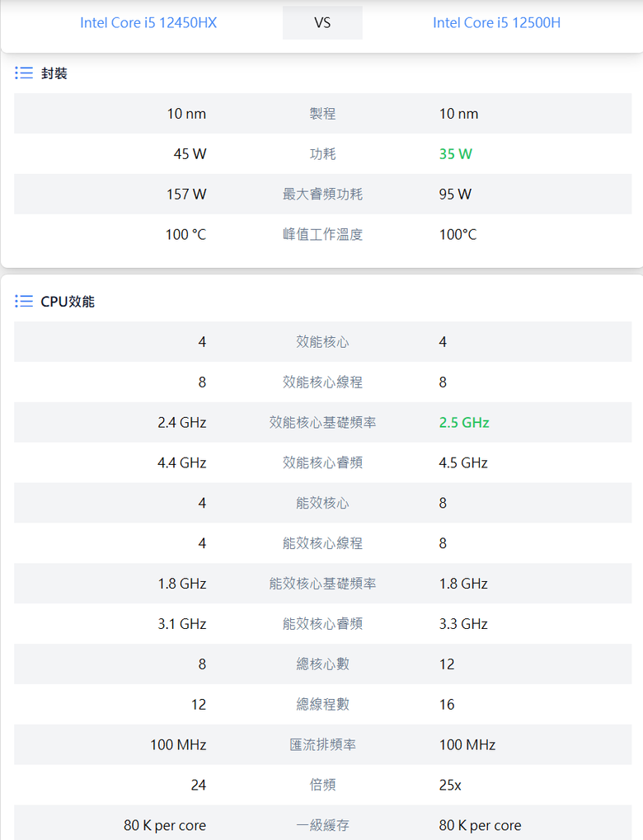Select the 封裝 section heading

click(x=54, y=73)
